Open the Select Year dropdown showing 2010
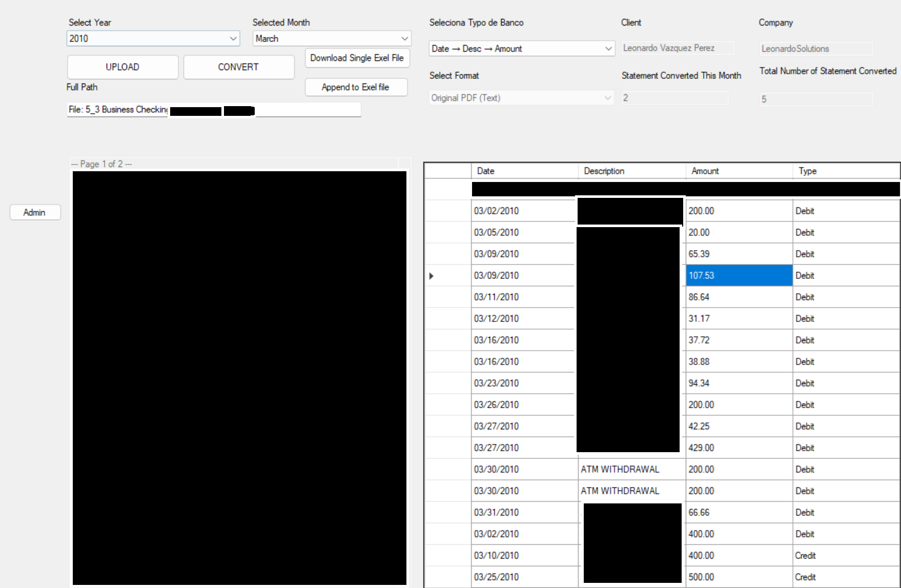 [153, 38]
